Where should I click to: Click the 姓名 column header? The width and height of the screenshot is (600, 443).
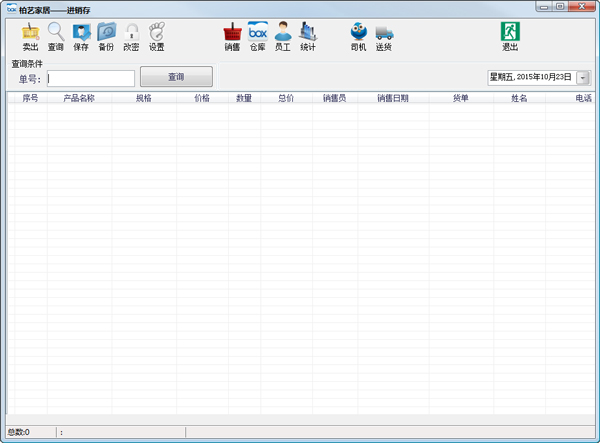point(519,98)
